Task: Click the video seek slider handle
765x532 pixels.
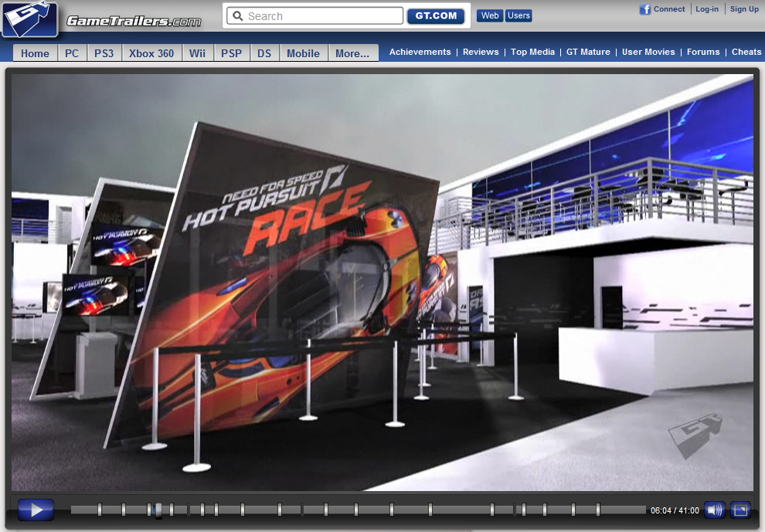Action: 158,510
